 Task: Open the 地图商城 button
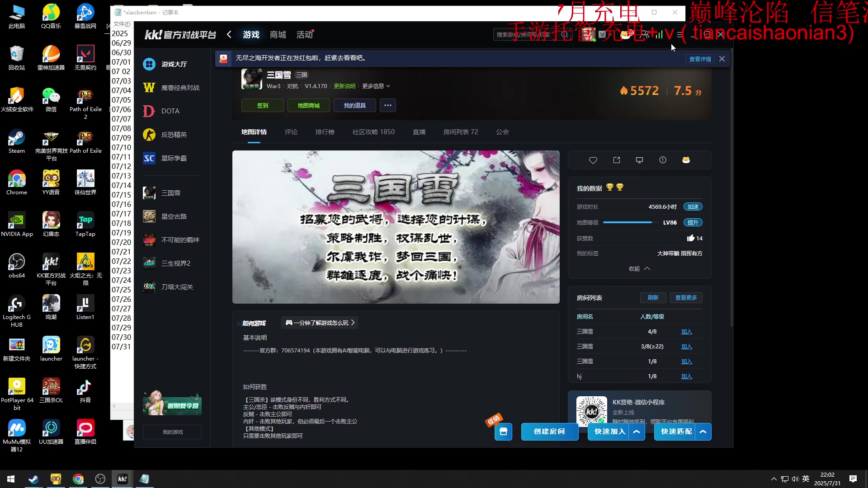coord(309,105)
